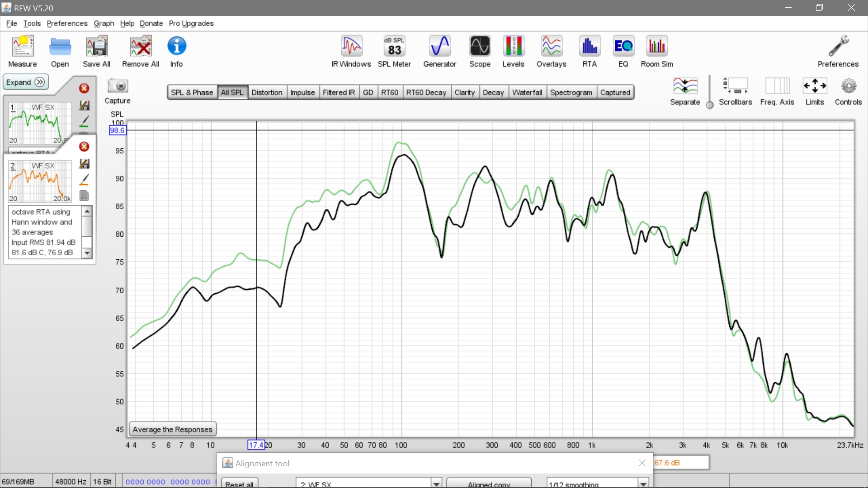Remove measurement 2 with red X

84,146
